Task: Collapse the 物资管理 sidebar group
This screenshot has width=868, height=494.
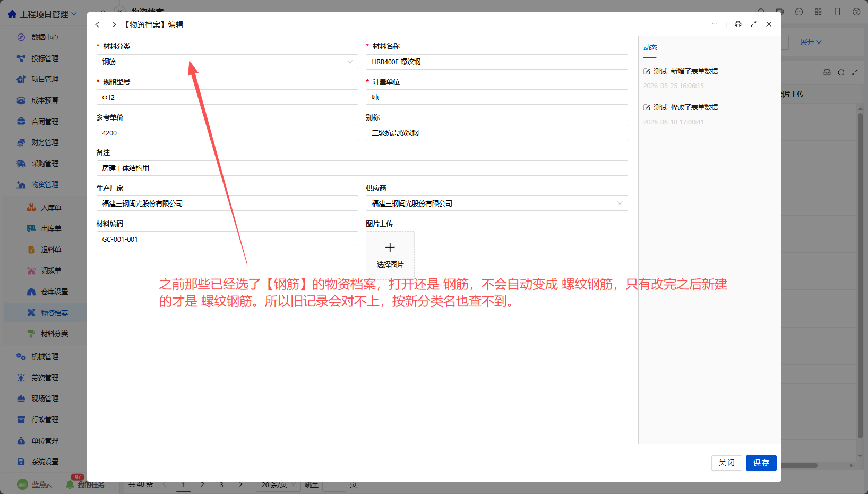Action: pos(44,184)
